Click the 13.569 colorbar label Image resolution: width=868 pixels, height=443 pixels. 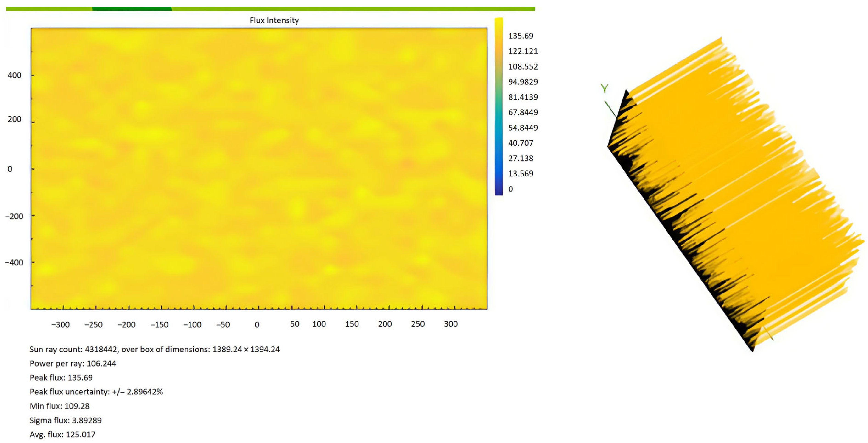pyautogui.click(x=521, y=173)
